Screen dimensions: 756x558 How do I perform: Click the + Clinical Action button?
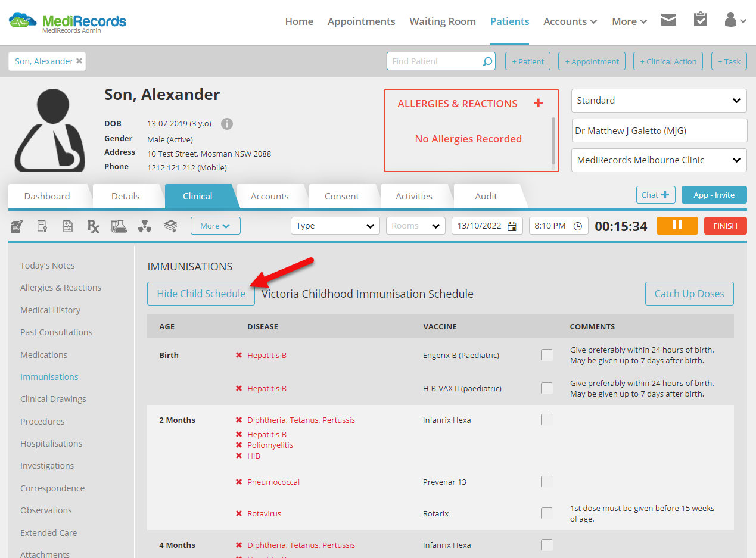click(x=668, y=61)
